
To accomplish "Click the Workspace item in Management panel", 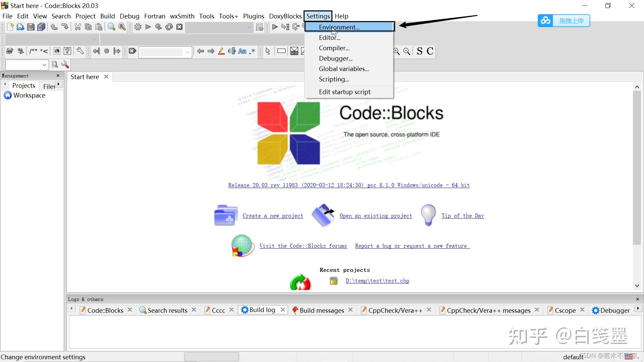I will coord(29,95).
